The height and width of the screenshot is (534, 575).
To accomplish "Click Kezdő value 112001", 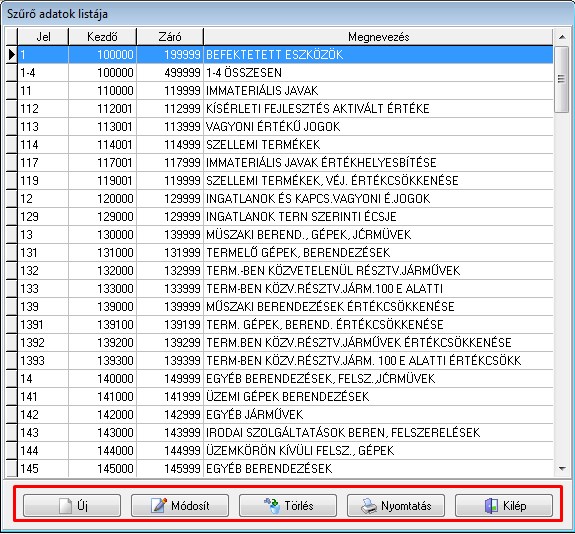I will click(102, 109).
